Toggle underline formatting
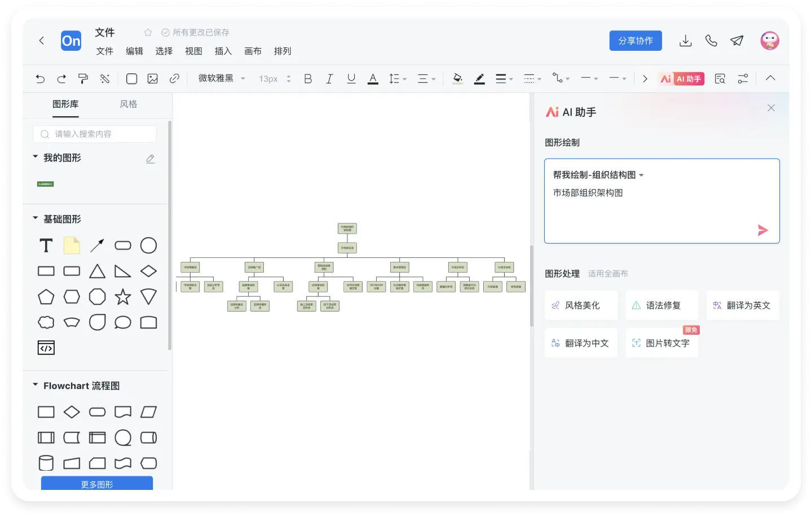This screenshot has height=517, width=812. coord(351,78)
